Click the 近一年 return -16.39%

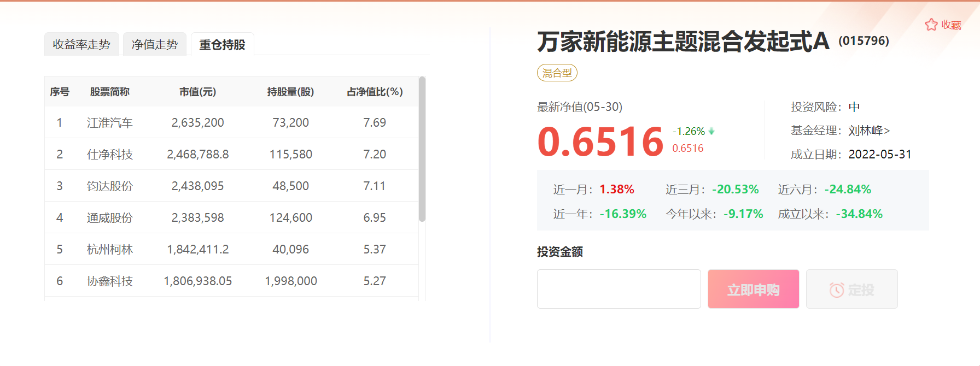[623, 214]
